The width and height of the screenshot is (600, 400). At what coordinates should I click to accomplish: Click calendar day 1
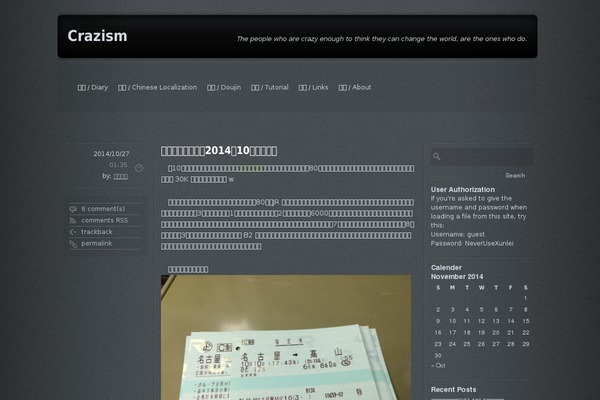[x=526, y=298]
